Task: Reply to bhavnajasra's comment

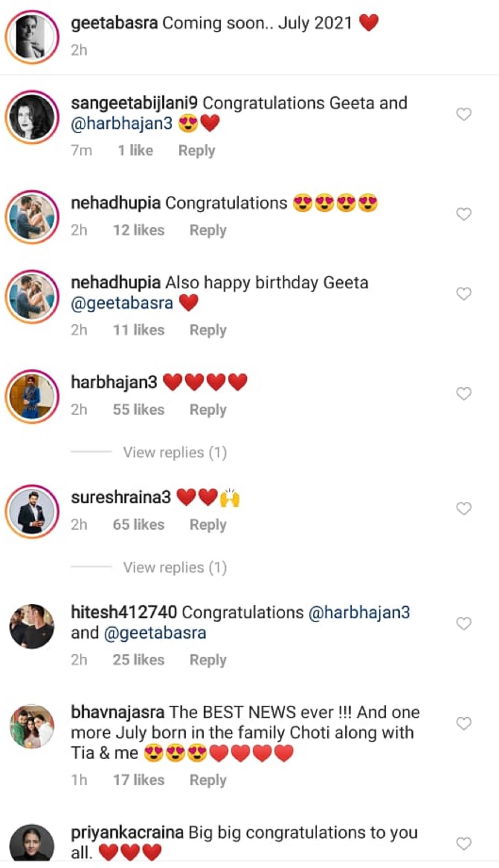Action: 208,780
